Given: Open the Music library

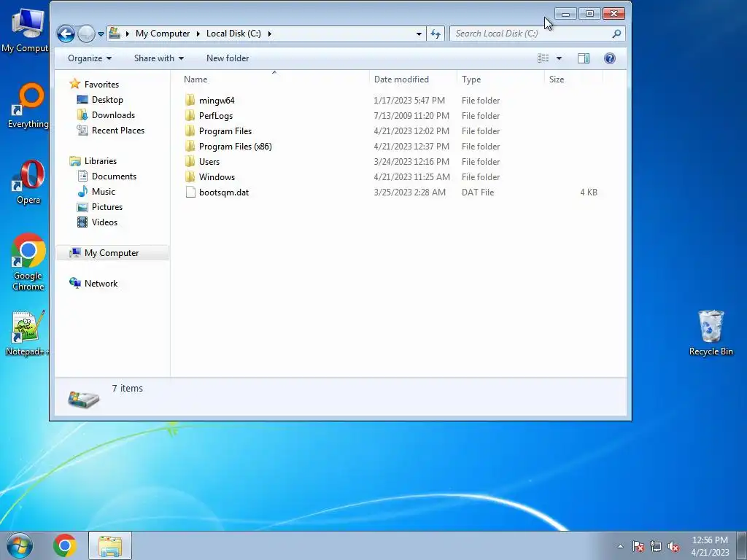Looking at the screenshot, I should pyautogui.click(x=103, y=192).
